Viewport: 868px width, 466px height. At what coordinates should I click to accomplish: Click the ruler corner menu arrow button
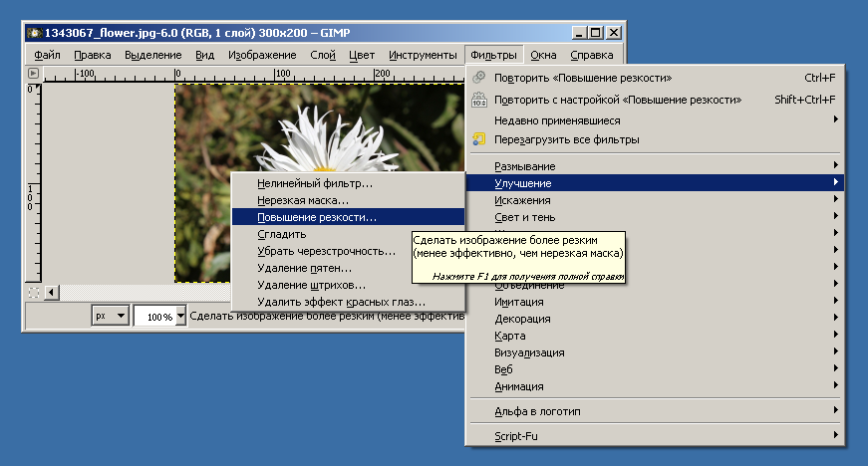[x=33, y=73]
